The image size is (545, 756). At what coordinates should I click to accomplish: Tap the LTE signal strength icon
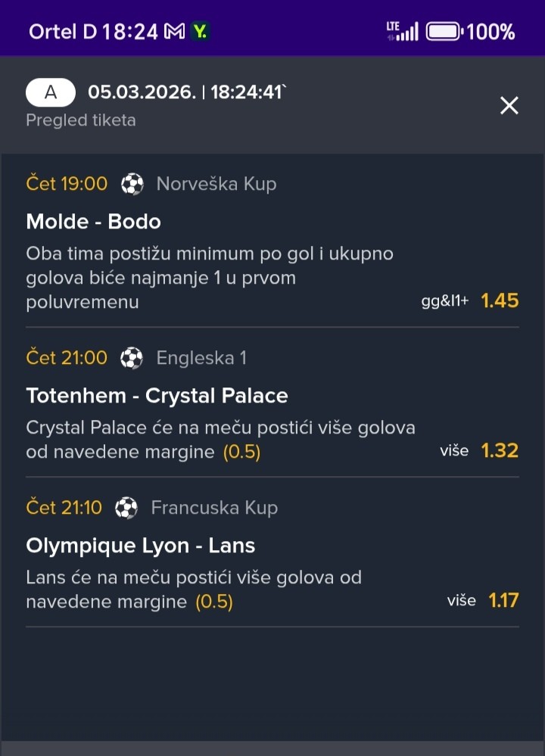(402, 32)
